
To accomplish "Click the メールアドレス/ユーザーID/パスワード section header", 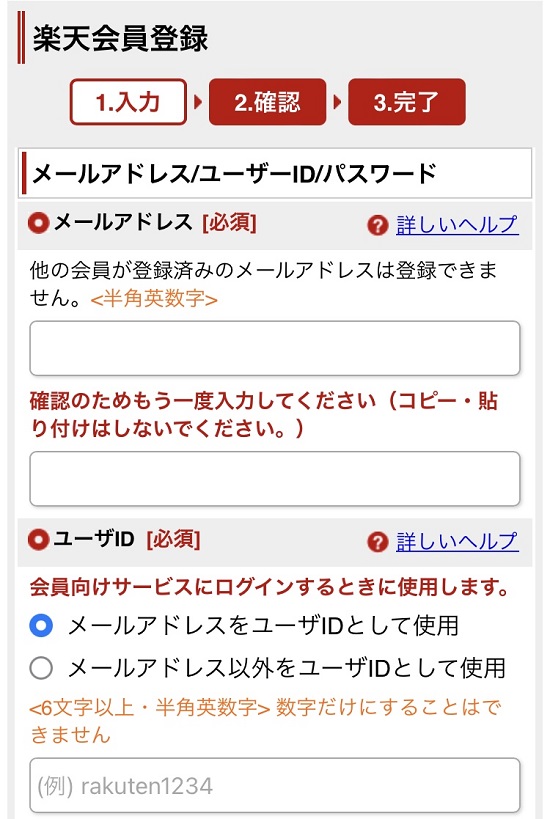I will coord(275,173).
